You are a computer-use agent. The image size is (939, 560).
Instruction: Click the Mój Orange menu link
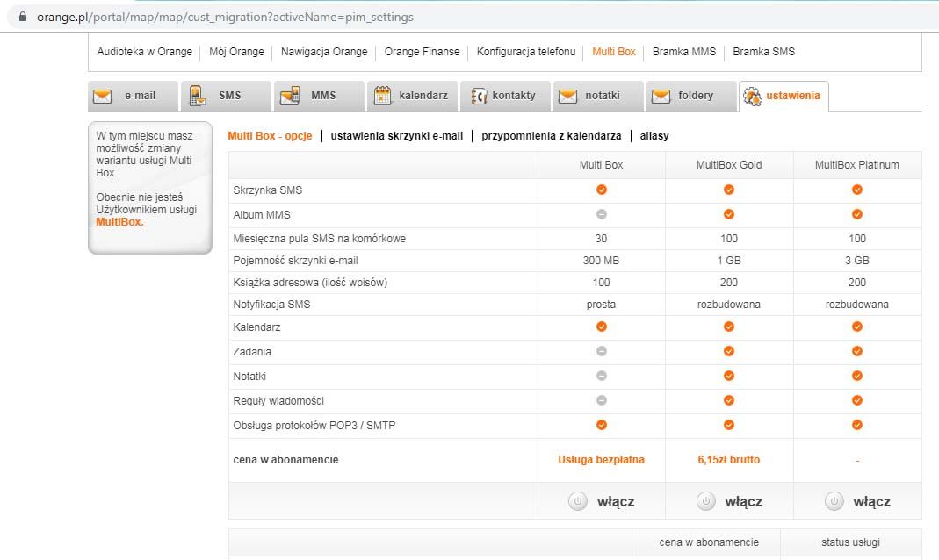(x=236, y=52)
